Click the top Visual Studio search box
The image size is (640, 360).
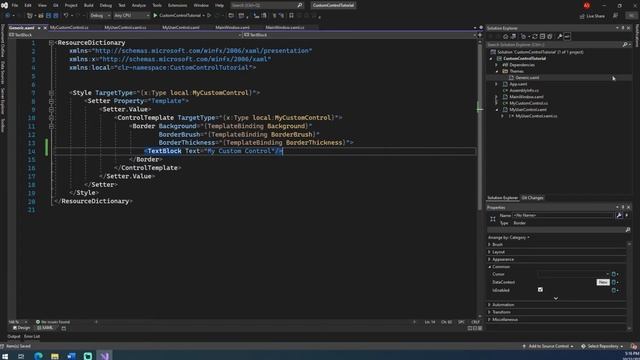267,5
